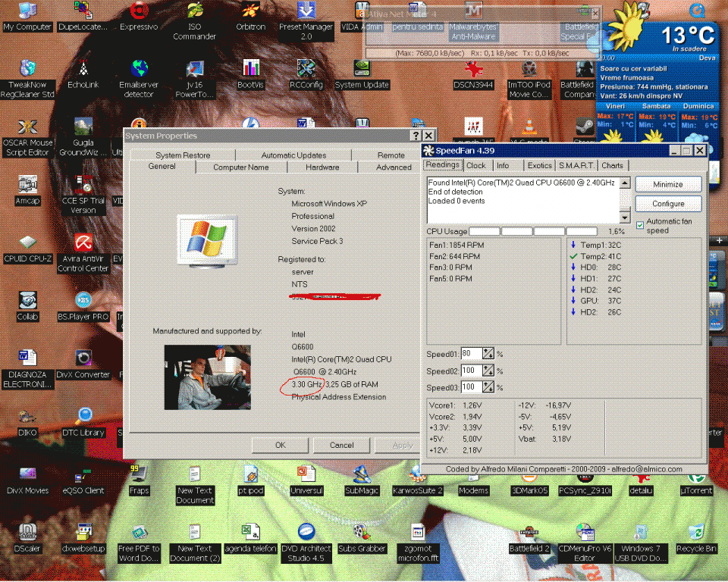Click the Speed01 value field
Viewport: 728px width, 582px height.
pos(472,354)
